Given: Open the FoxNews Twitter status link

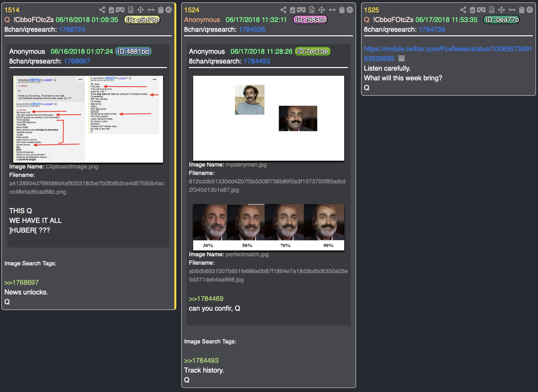Looking at the screenshot, I should pos(448,54).
